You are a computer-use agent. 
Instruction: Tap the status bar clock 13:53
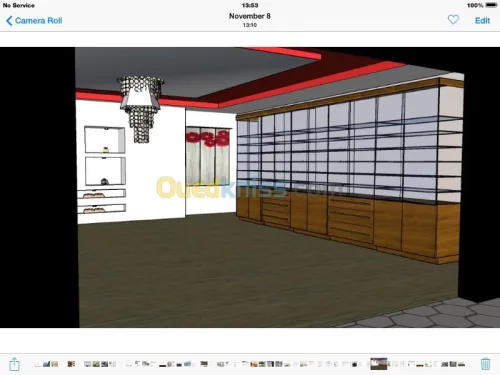tap(250, 5)
